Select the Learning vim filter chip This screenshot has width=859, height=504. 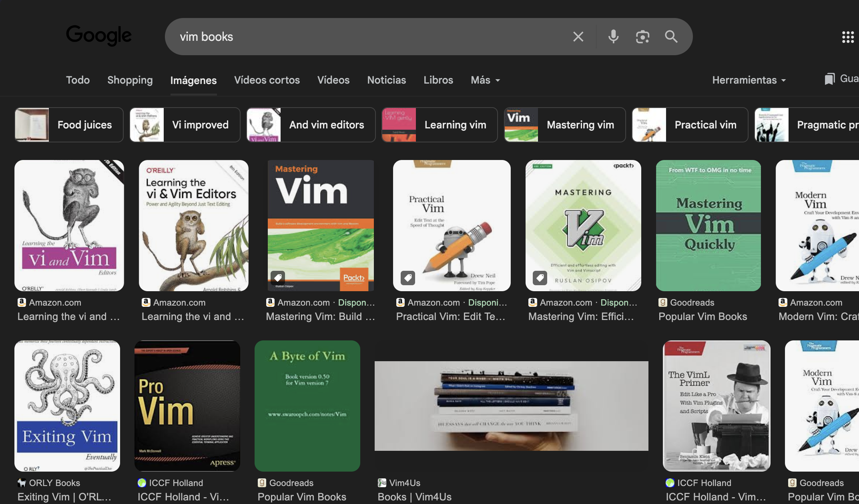[x=439, y=124]
